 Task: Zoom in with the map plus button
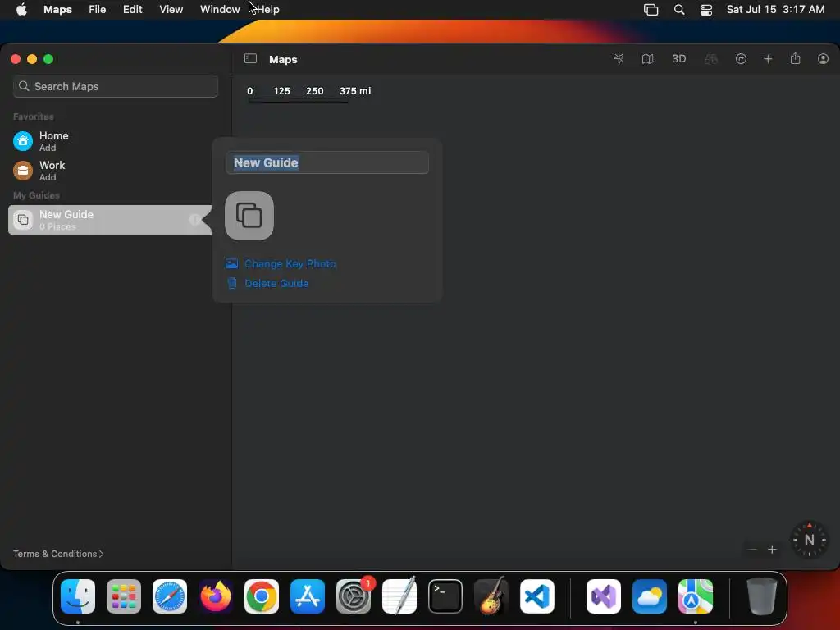coord(772,550)
